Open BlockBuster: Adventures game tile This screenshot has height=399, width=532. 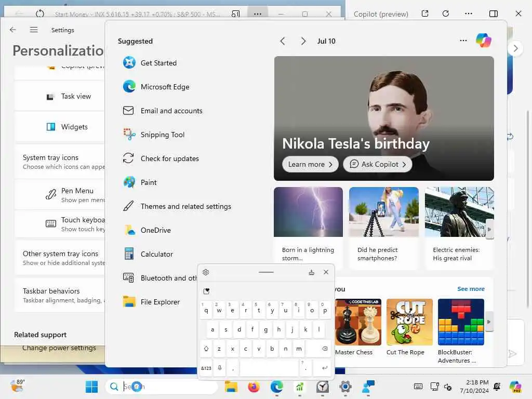tap(461, 331)
